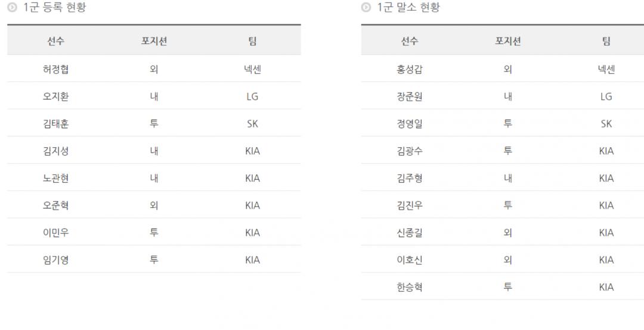
Task: Open player 정영일 entry
Action: click(410, 124)
